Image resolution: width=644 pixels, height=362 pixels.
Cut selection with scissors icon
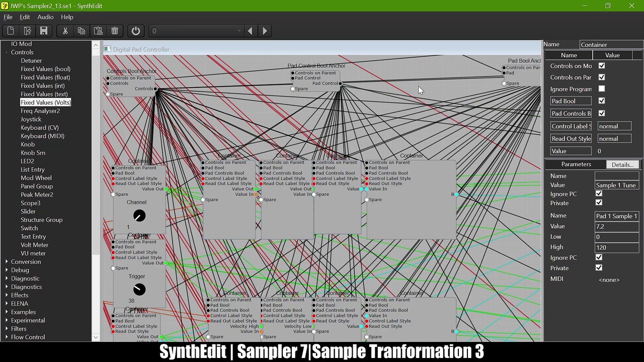[x=65, y=31]
